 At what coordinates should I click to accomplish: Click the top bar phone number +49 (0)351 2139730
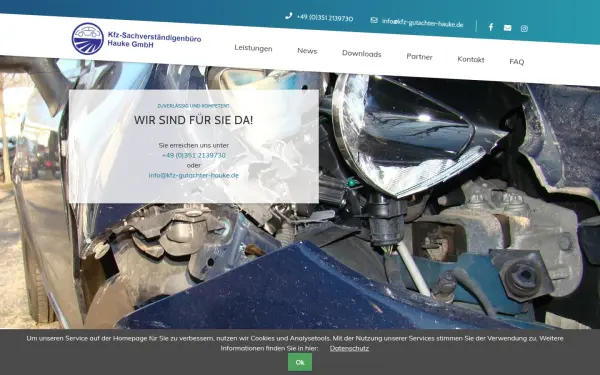coord(325,18)
